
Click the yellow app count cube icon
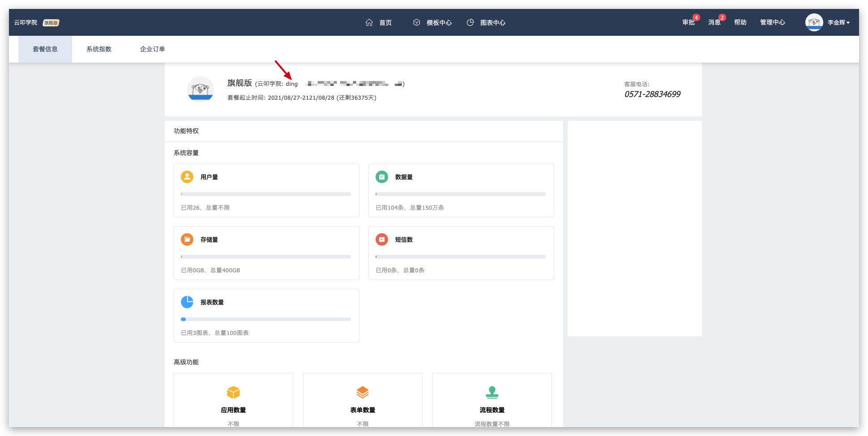point(233,392)
